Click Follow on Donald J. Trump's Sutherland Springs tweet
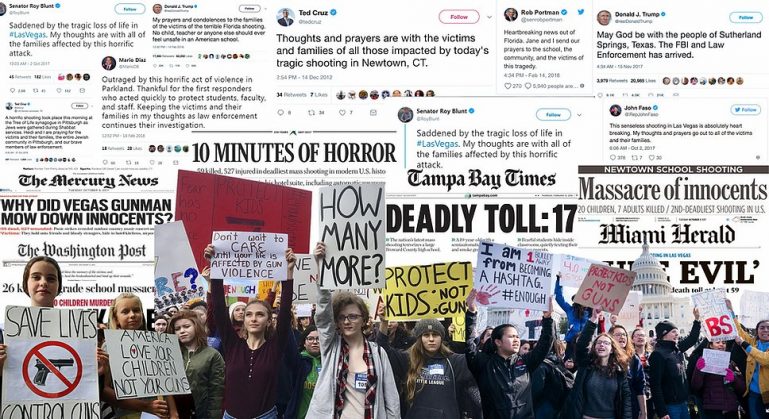Image resolution: width=769 pixels, height=419 pixels. point(746,17)
